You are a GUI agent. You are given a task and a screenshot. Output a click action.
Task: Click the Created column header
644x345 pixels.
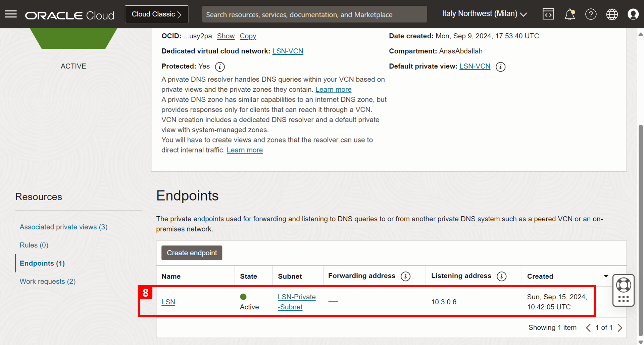[x=540, y=276]
